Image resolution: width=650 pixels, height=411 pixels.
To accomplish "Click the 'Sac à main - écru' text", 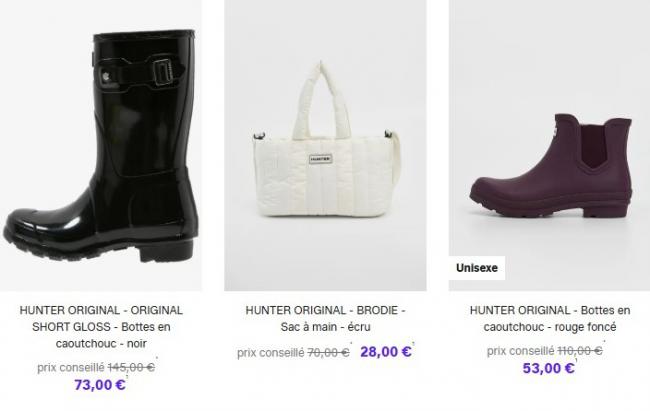I will click(325, 327).
